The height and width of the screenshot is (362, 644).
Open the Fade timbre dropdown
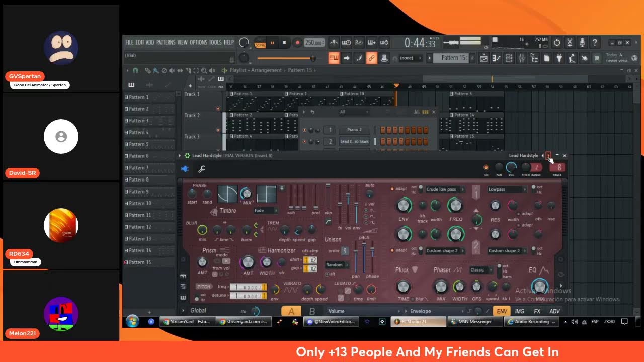(266, 211)
